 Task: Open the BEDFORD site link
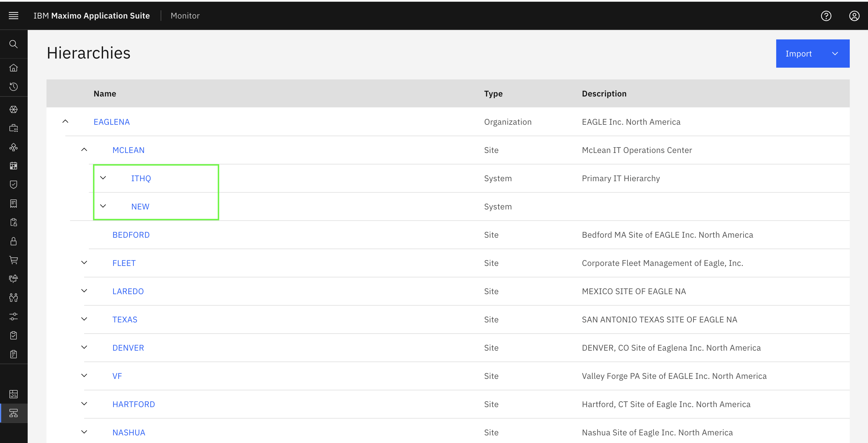(131, 235)
